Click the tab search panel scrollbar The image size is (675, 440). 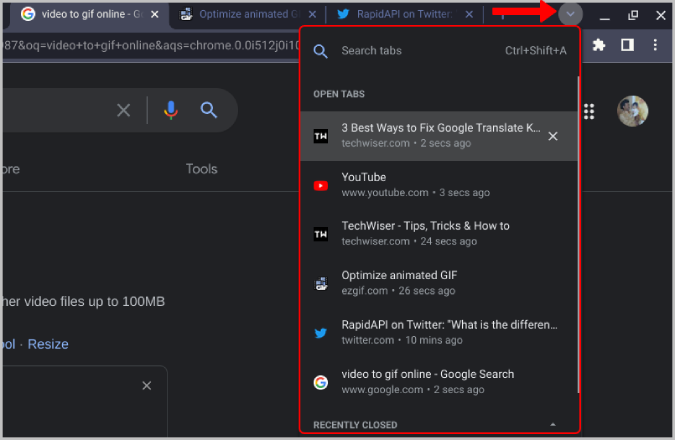pos(578,235)
